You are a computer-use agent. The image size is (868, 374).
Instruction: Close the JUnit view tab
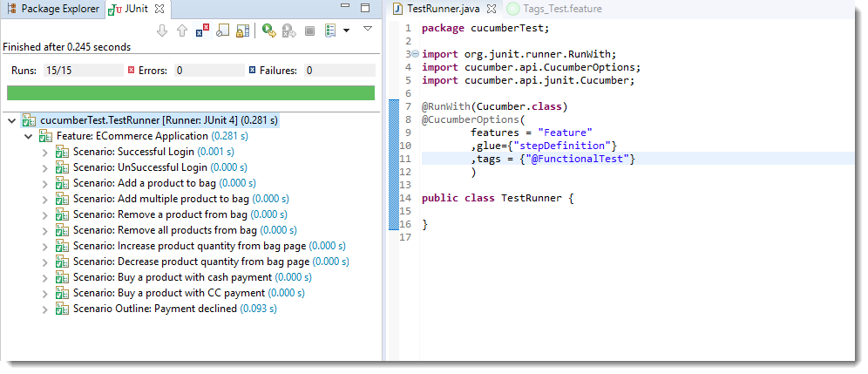click(x=159, y=9)
